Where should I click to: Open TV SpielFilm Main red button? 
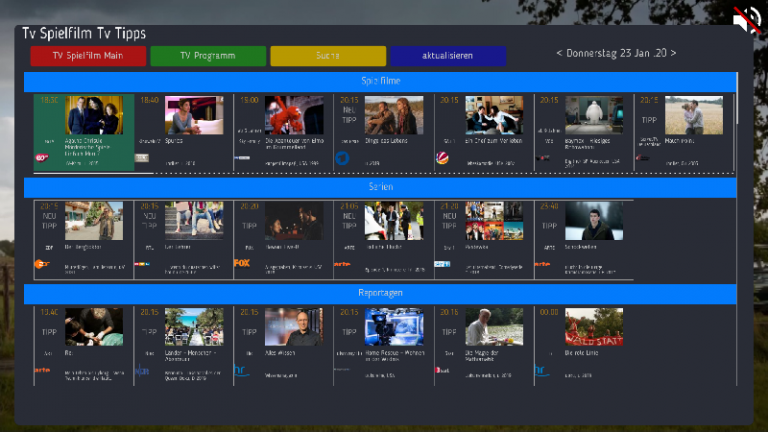click(x=88, y=56)
